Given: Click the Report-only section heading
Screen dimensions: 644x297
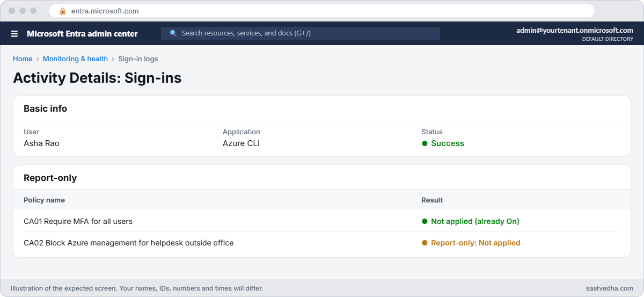Looking at the screenshot, I should 50,178.
